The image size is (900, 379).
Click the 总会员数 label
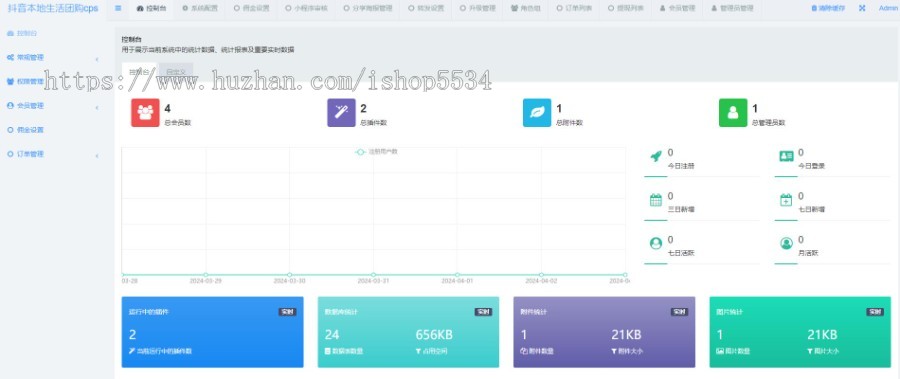click(x=177, y=122)
